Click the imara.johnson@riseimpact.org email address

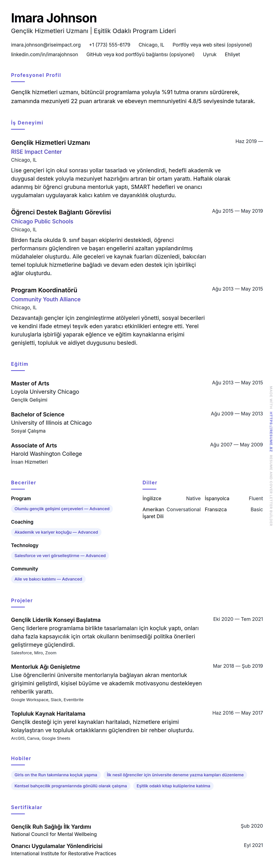coord(46,45)
